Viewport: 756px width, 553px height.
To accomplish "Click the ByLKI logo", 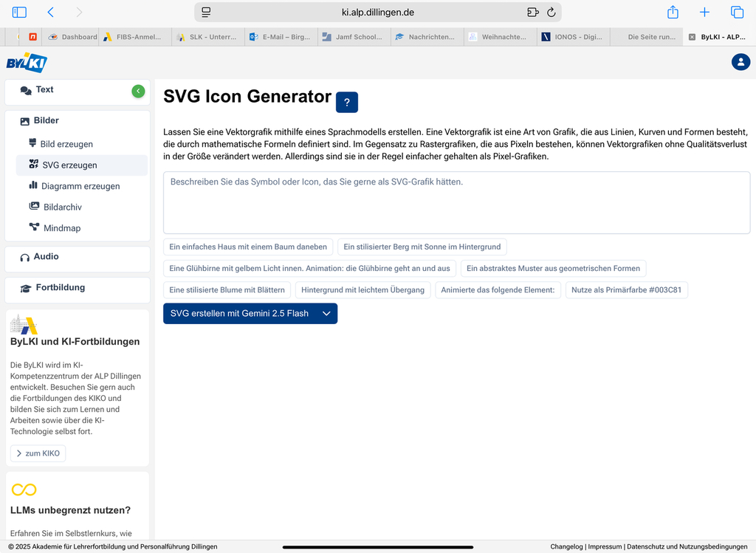I will 27,63.
